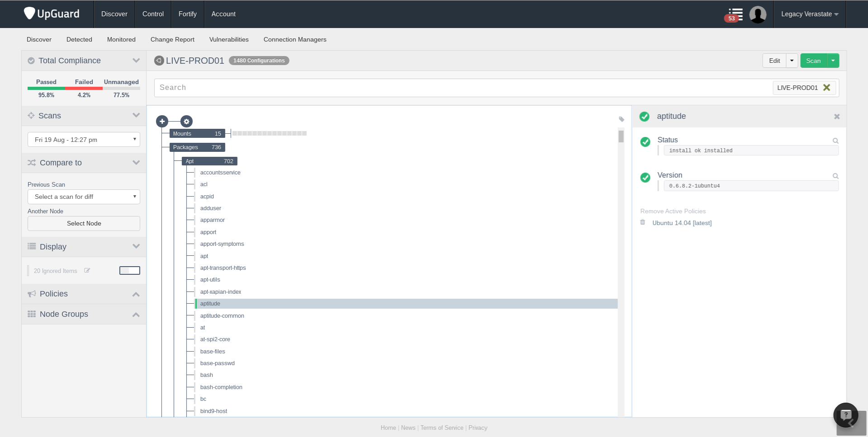The image size is (868, 437).
Task: Click the Display list icon
Action: [x=32, y=246]
